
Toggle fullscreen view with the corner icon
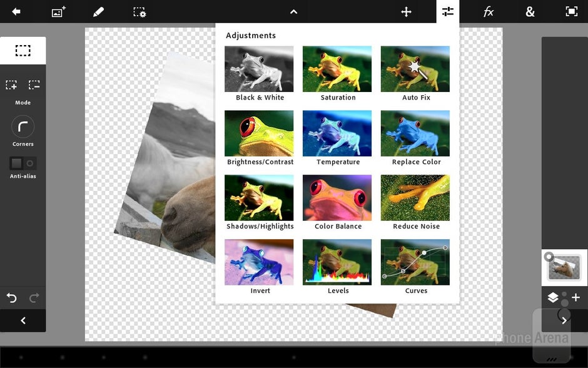point(571,11)
